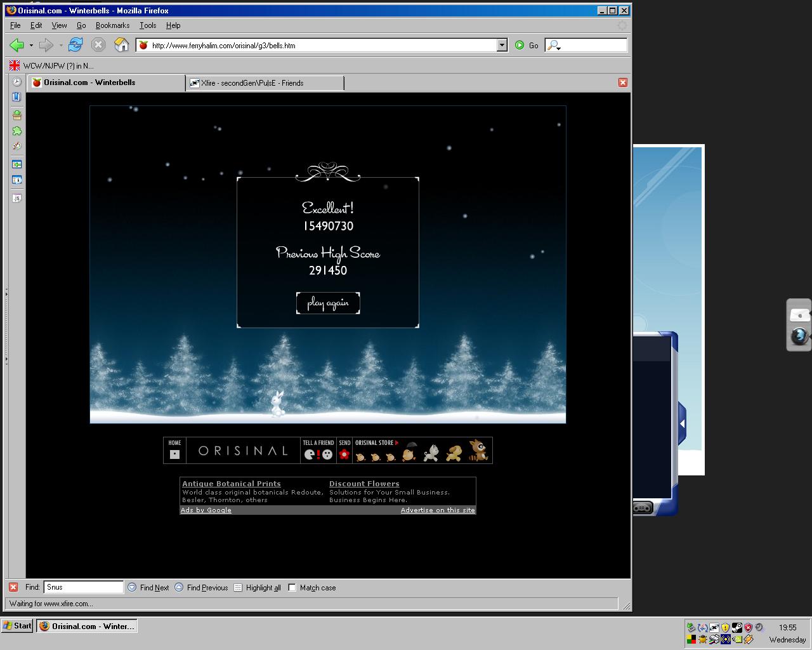Image resolution: width=812 pixels, height=650 pixels.
Task: Click the top icon in the desktop side widget
Action: pos(799,315)
